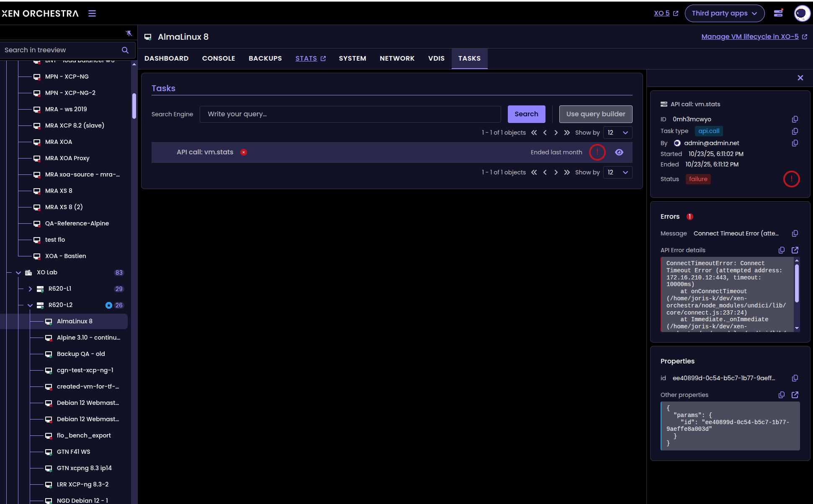Click the treeview search magnifier icon
813x504 pixels.
(x=125, y=50)
